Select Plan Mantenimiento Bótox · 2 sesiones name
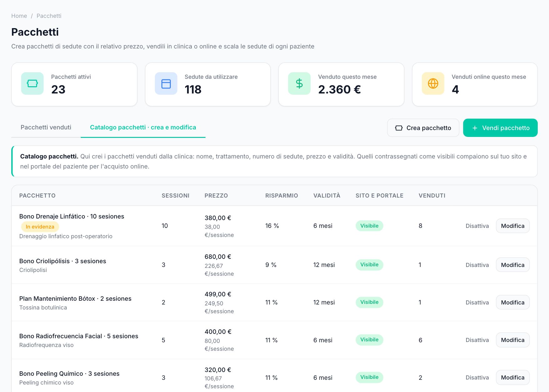 (x=75, y=299)
